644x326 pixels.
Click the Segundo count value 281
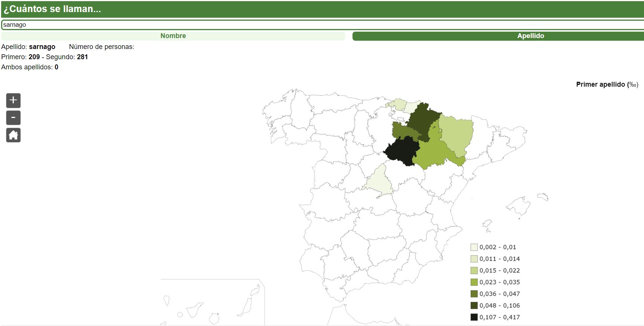82,57
